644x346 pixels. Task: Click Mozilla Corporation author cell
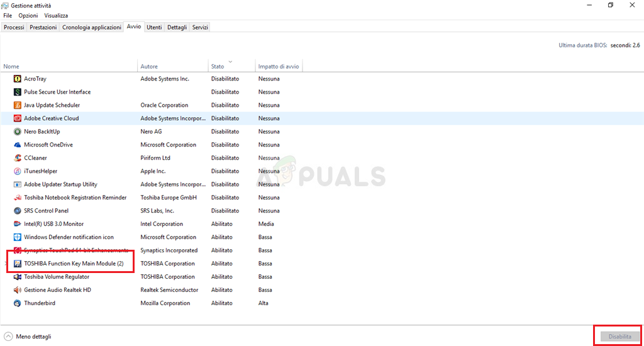tap(165, 303)
